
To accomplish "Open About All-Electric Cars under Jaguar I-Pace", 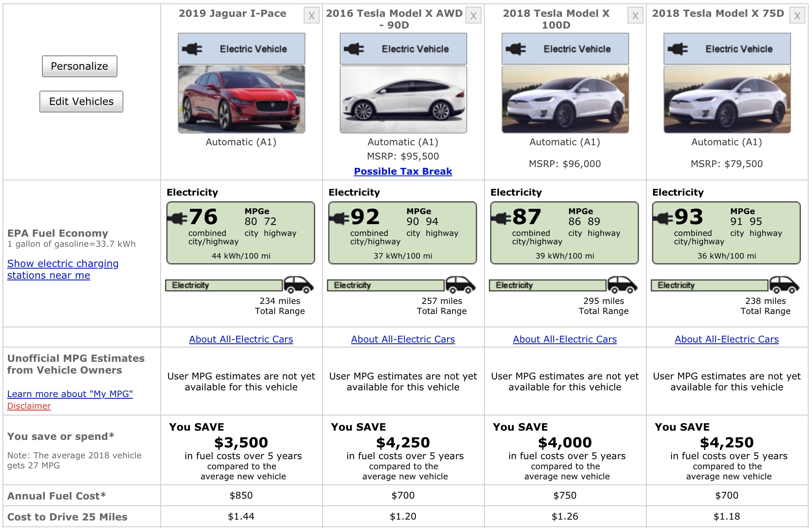I will click(x=241, y=339).
